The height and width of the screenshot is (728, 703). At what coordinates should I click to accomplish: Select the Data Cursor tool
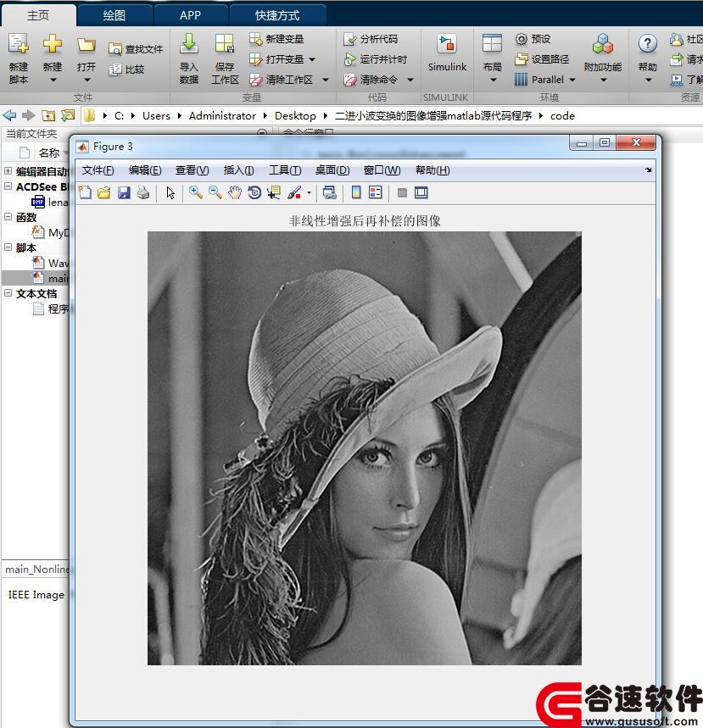coord(274,192)
